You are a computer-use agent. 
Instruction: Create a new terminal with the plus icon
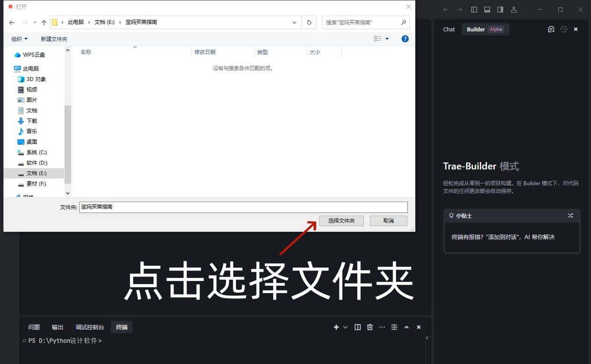click(335, 327)
